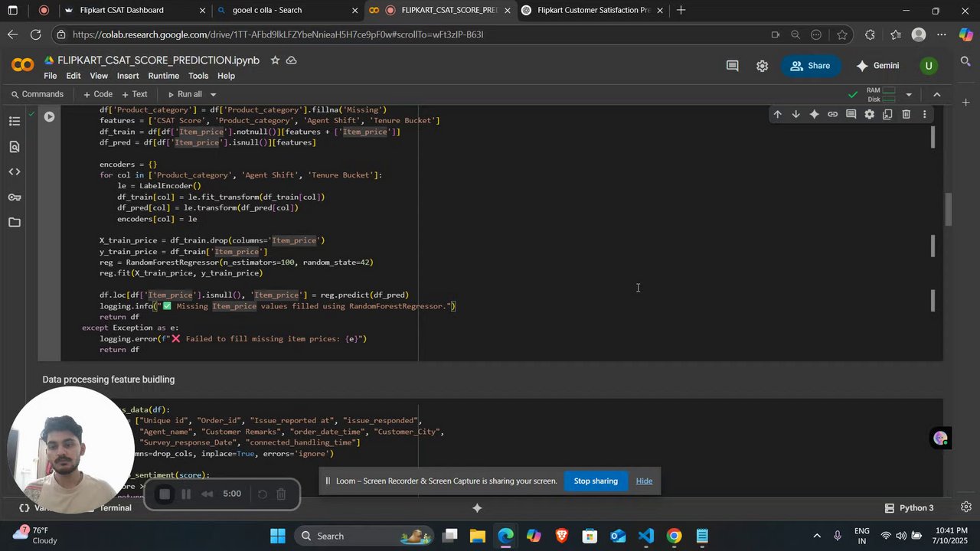Switch to Flipkart CSAT Dashboard tab
Image resolution: width=980 pixels, height=551 pixels.
coord(122,11)
